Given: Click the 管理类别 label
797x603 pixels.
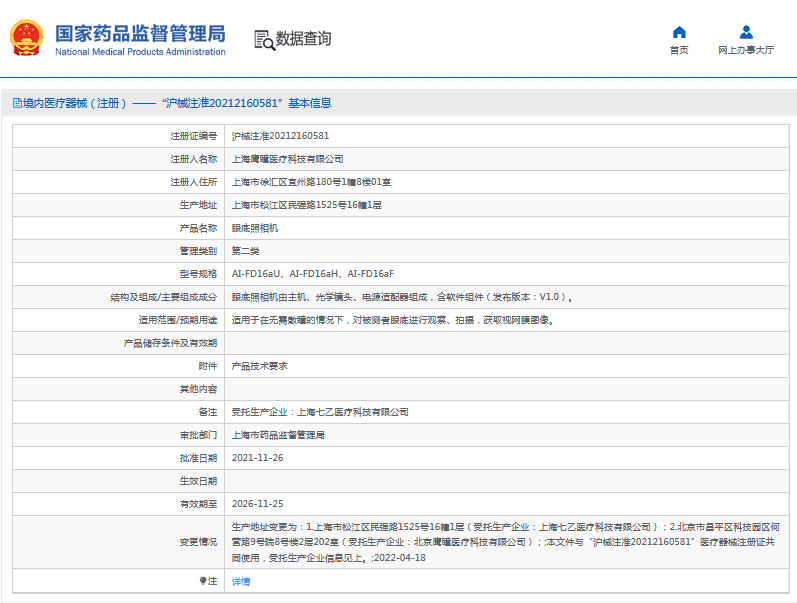Looking at the screenshot, I should pos(198,251).
